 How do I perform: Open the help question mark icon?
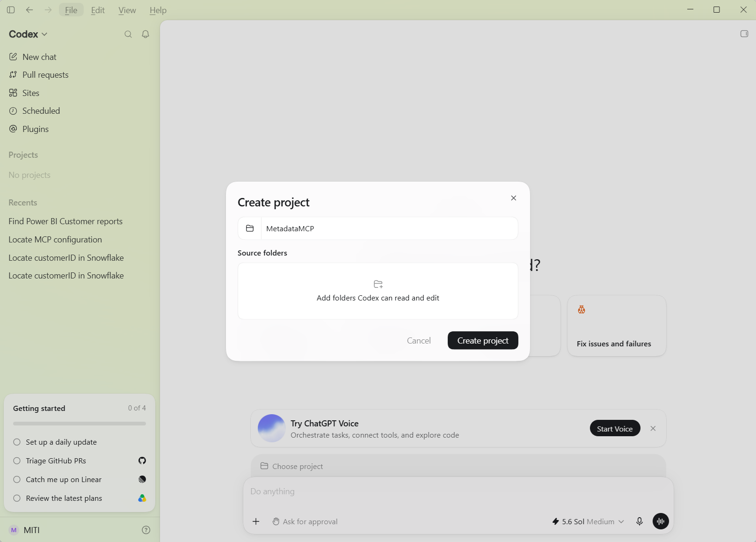[x=146, y=530]
